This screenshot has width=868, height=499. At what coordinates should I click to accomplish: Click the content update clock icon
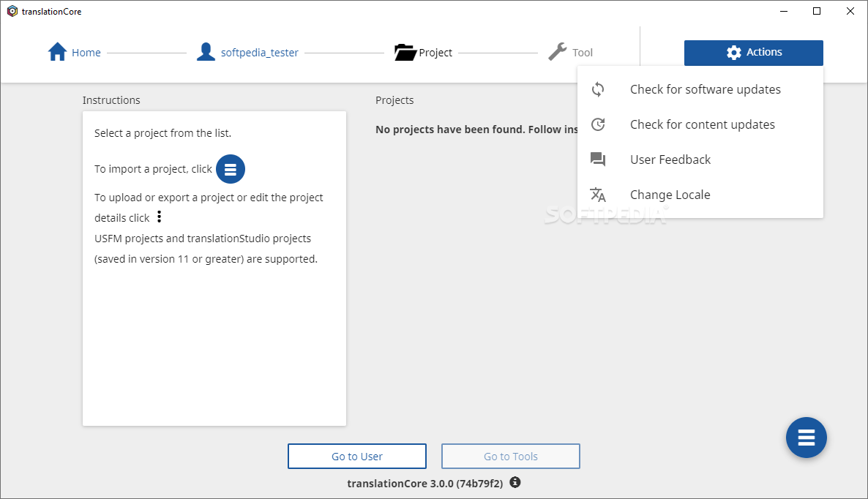click(598, 124)
